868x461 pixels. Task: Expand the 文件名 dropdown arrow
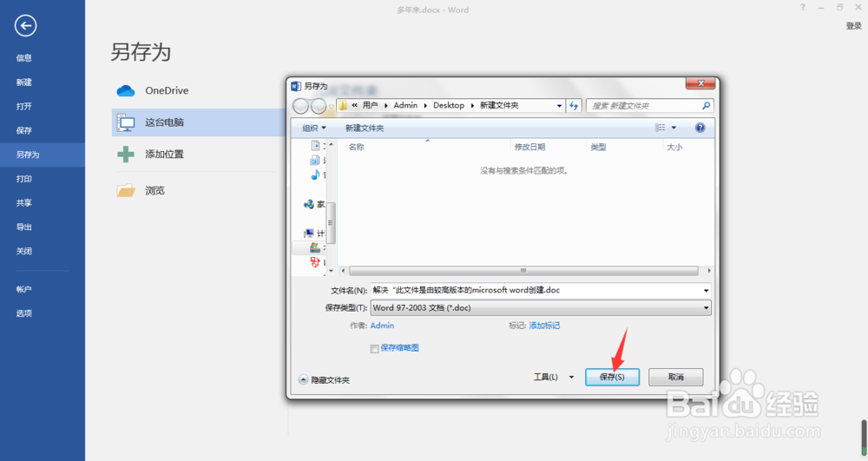pos(706,291)
